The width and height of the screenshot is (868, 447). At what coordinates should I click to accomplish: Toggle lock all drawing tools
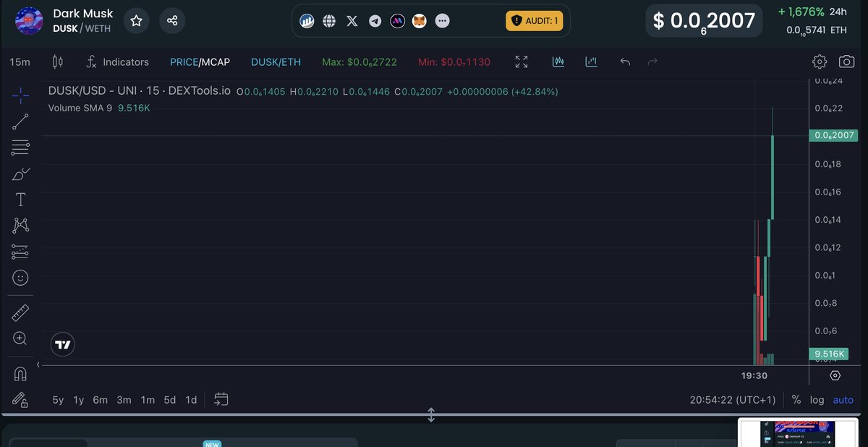coord(20,399)
